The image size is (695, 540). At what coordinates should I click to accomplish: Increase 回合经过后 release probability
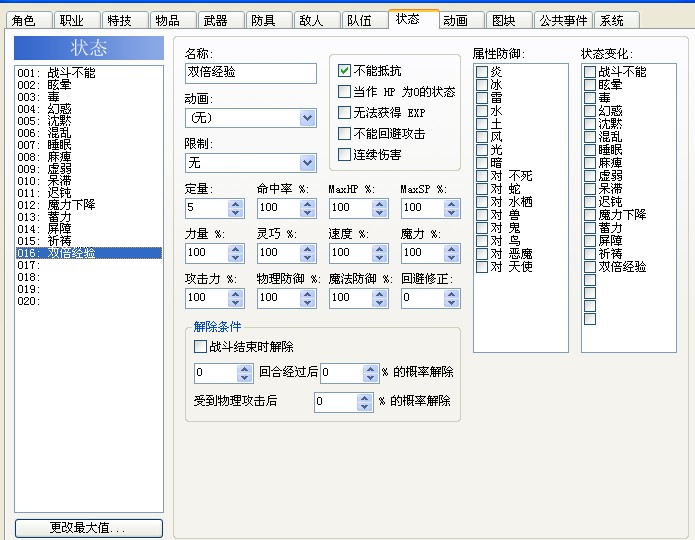371,369
